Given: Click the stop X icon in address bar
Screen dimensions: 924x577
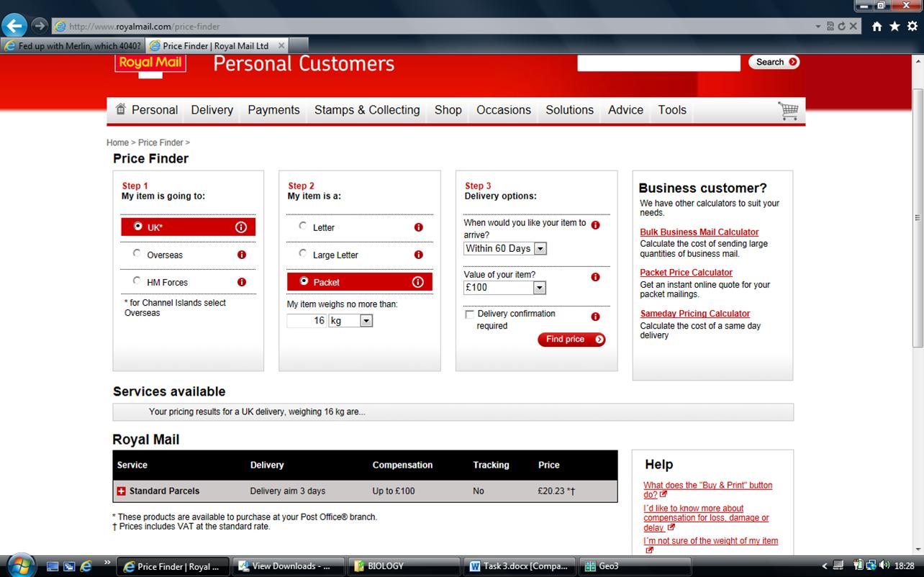Looking at the screenshot, I should [853, 26].
